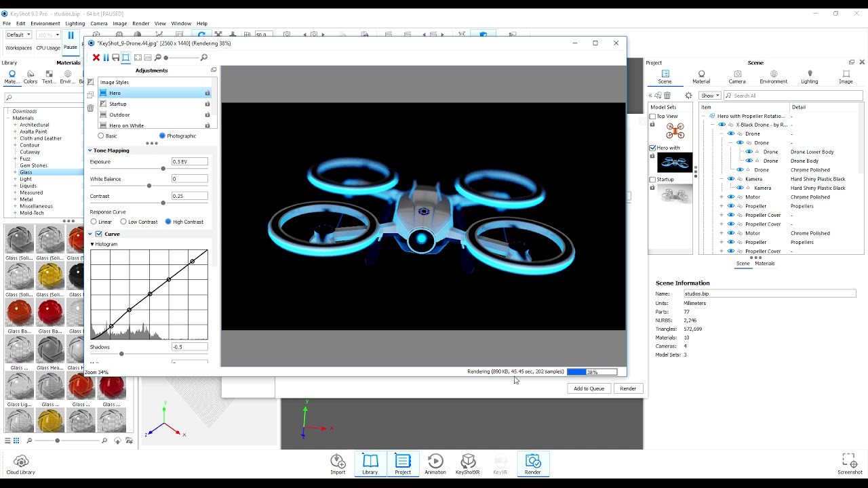
Task: Click the Exposure slider handle
Action: pos(163,168)
